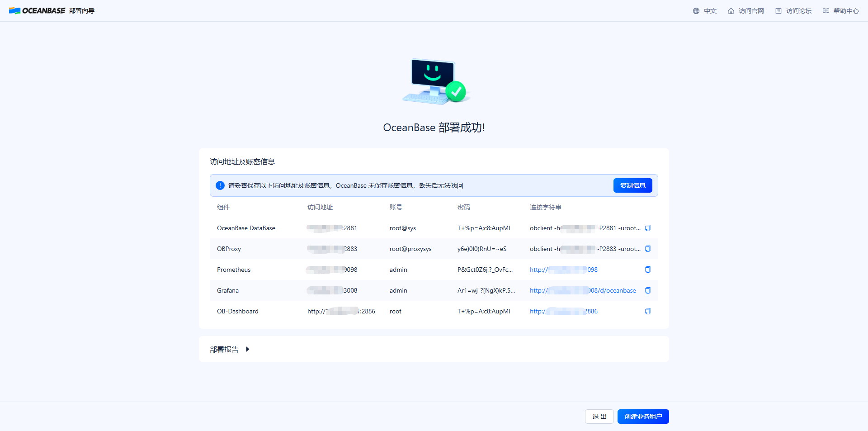This screenshot has width=868, height=431.
Task: Click the 复制信息 button
Action: (632, 185)
